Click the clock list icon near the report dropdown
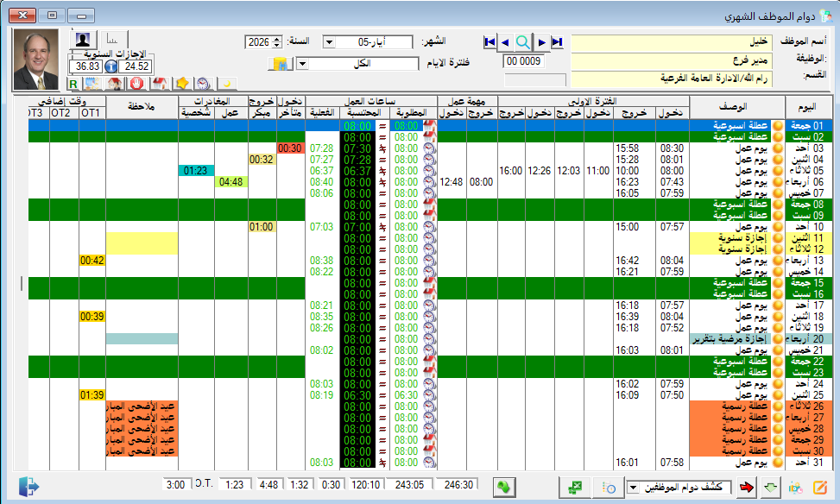Screen dimensions: 840x504 click(608, 488)
